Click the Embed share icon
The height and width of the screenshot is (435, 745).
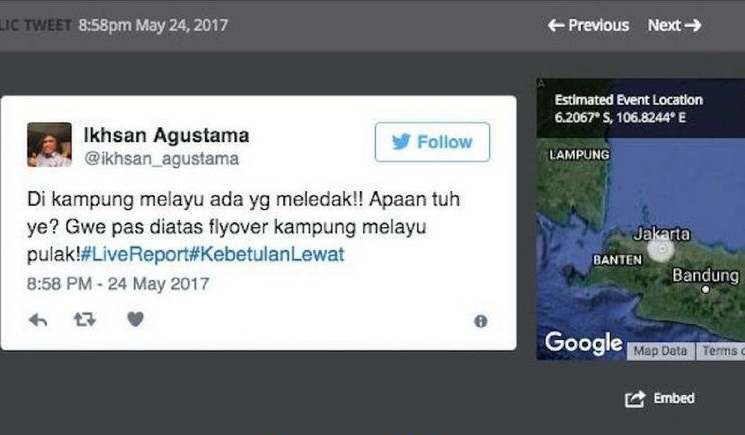click(635, 399)
